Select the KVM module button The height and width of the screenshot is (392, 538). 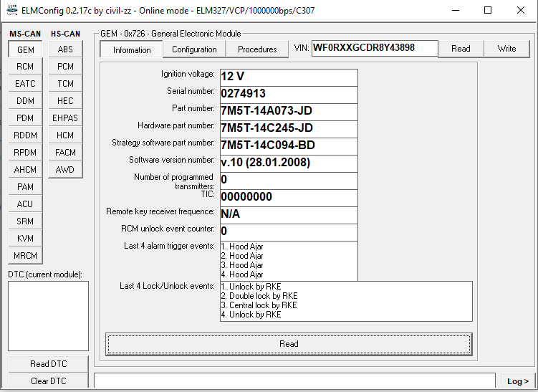click(25, 239)
